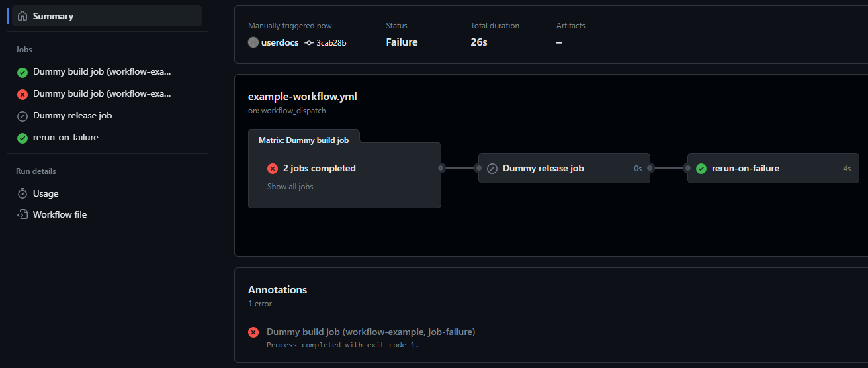Click the green success icon of first build job
This screenshot has height=368, width=868.
[x=22, y=72]
